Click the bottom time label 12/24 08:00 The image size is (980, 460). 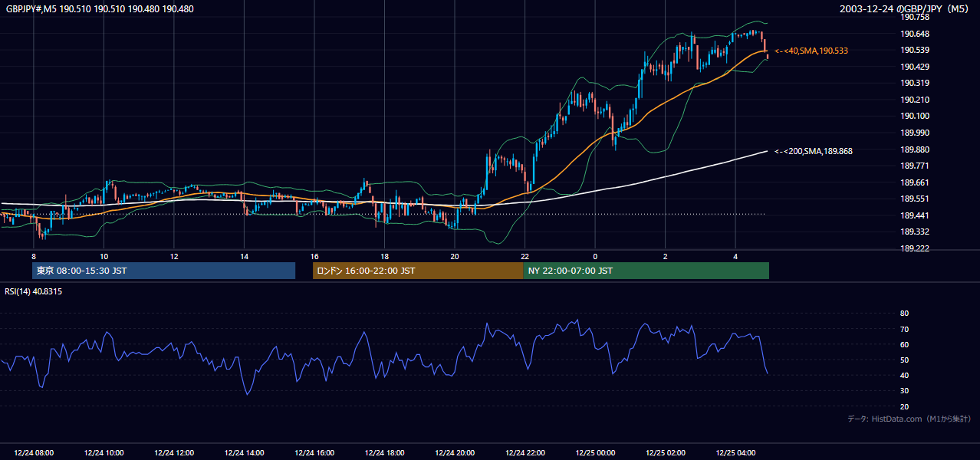pos(34,453)
